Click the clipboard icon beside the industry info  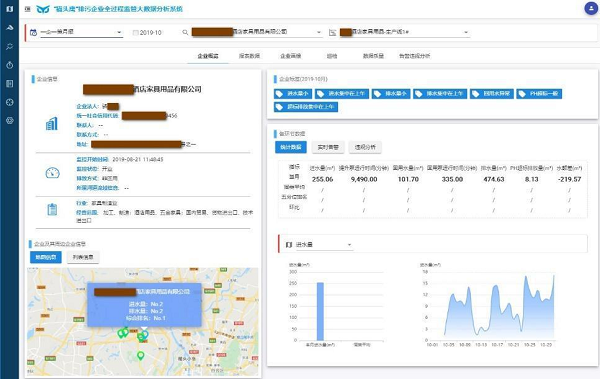pyautogui.click(x=52, y=209)
